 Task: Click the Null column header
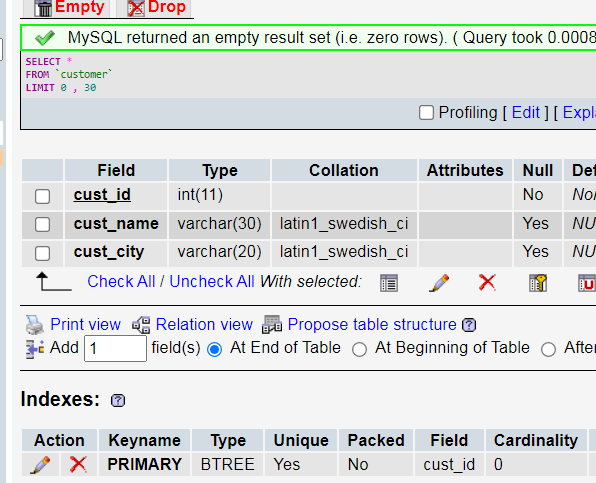[538, 170]
